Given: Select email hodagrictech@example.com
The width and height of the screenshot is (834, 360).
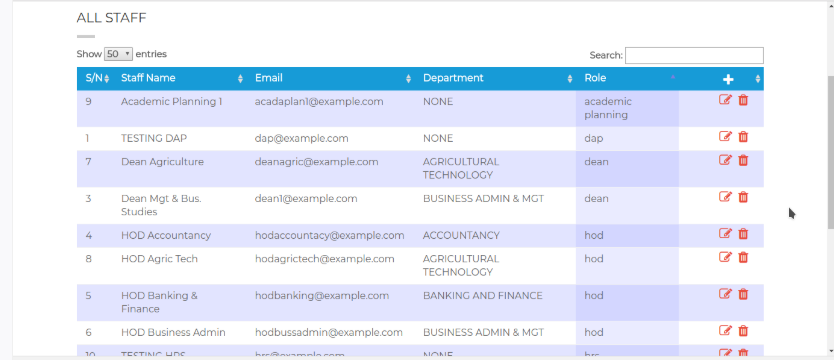Looking at the screenshot, I should coord(324,258).
